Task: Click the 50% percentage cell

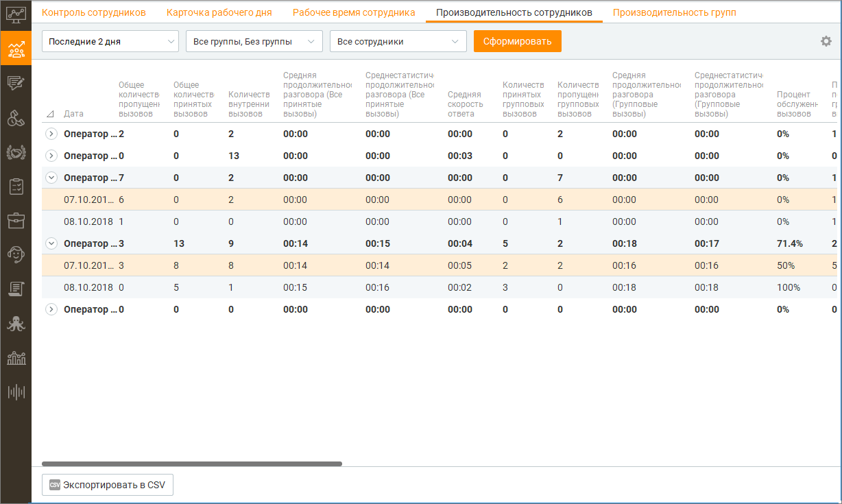Action: 786,265
